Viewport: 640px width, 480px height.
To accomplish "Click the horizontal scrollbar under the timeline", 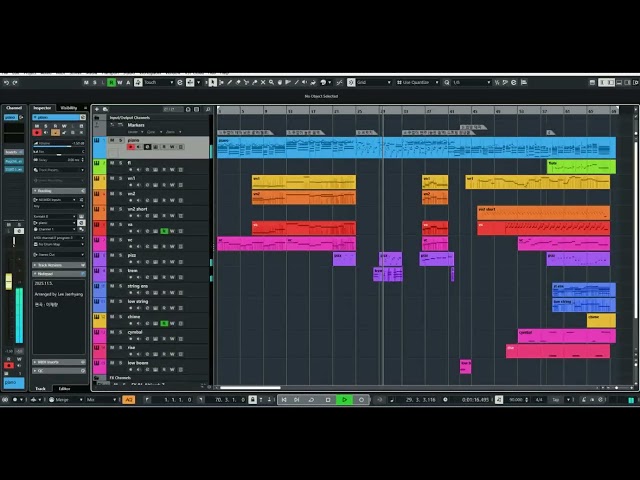I will (250, 387).
